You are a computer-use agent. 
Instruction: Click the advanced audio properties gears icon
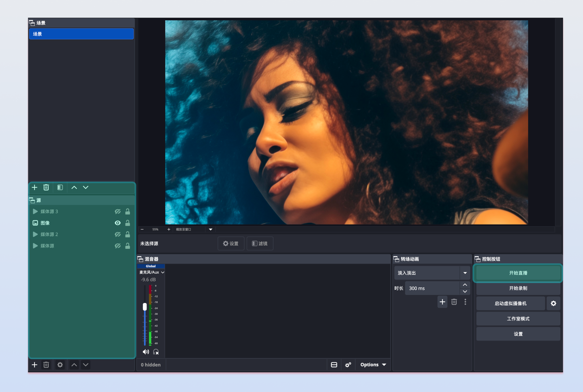coord(348,365)
